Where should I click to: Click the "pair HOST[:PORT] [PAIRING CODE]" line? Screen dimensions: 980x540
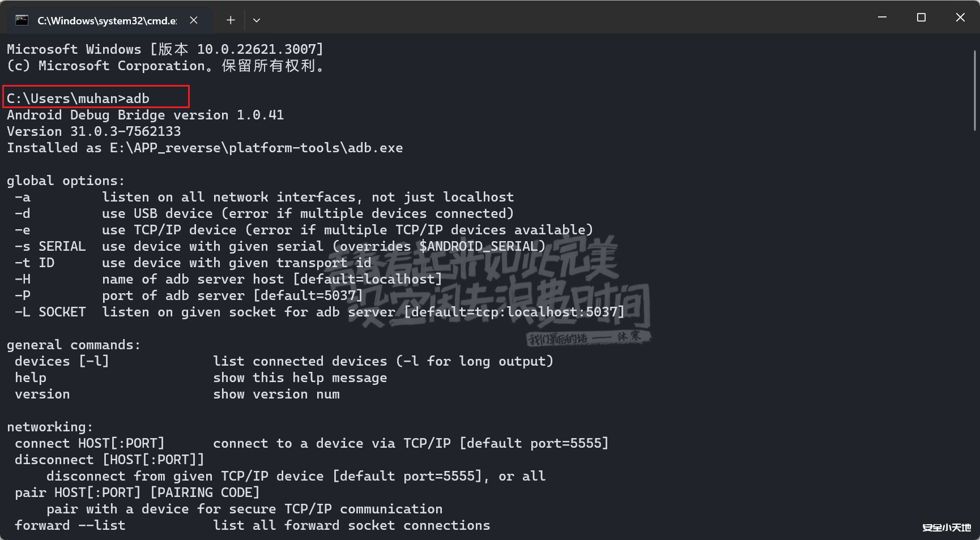click(137, 492)
